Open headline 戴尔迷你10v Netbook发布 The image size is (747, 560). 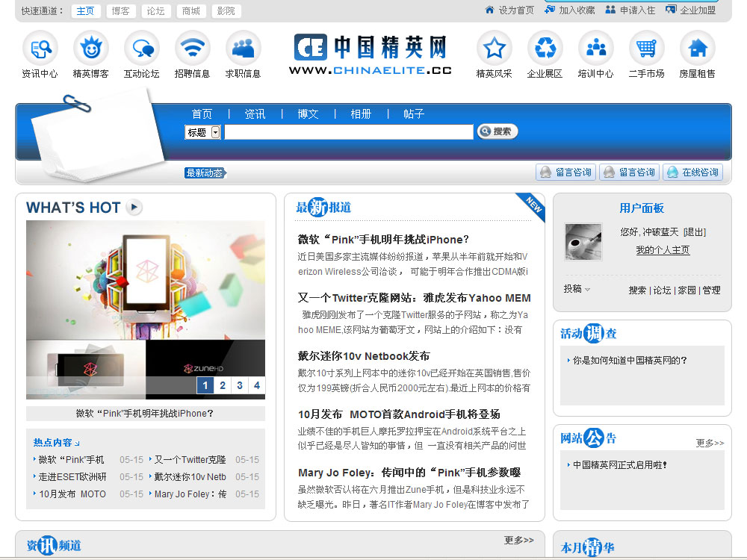[x=364, y=356]
